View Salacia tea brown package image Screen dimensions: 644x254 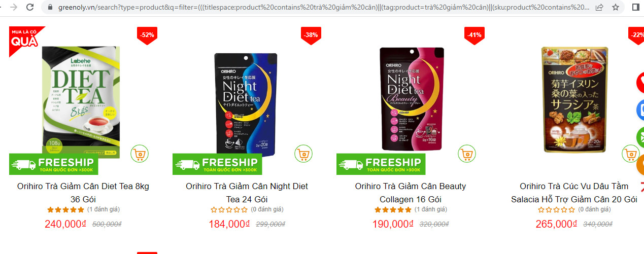[x=574, y=99]
